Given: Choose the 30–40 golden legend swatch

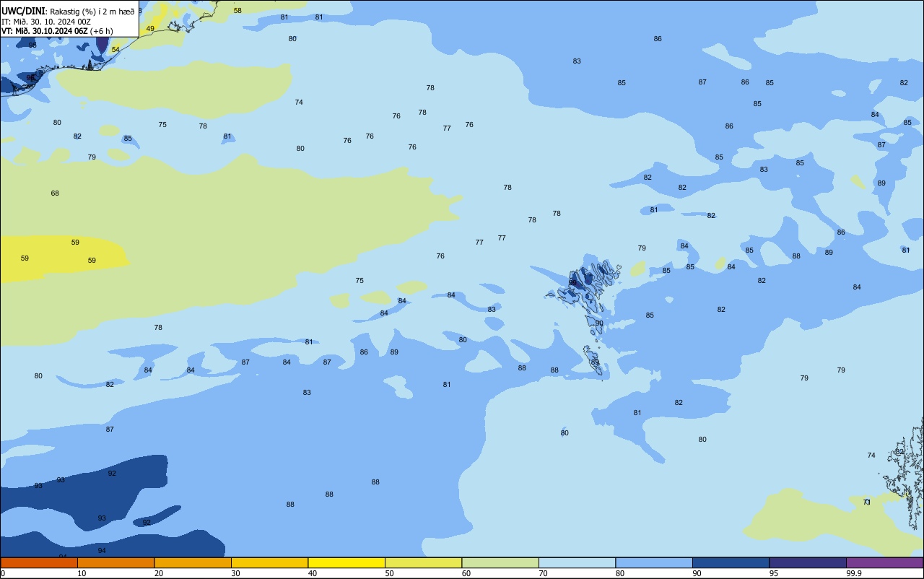Looking at the screenshot, I should (269, 562).
